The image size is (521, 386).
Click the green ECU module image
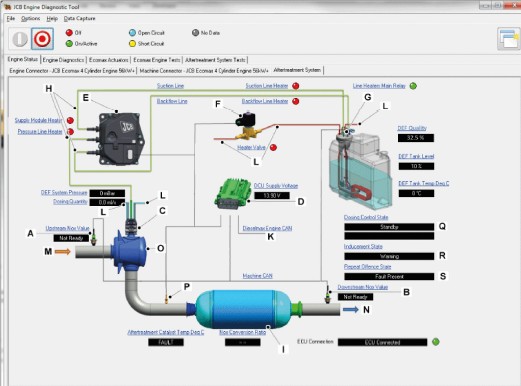(233, 194)
